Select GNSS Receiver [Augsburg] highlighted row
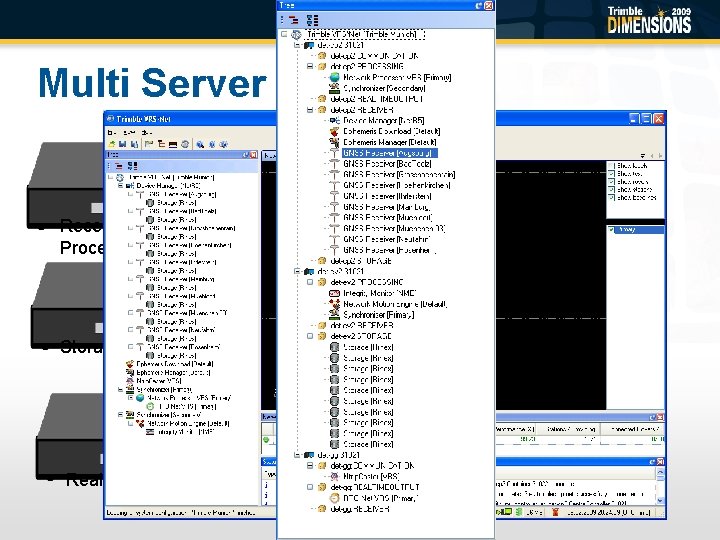Viewport: 720px width, 540px height. (389, 153)
